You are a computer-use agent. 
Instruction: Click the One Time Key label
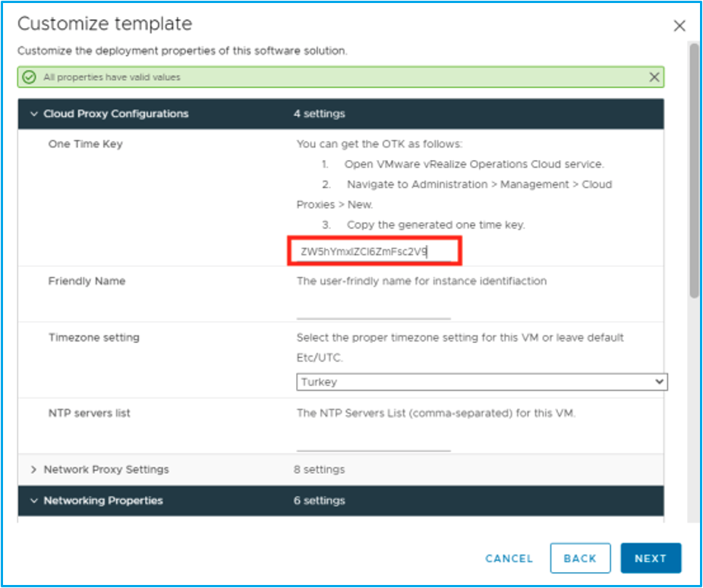[85, 144]
